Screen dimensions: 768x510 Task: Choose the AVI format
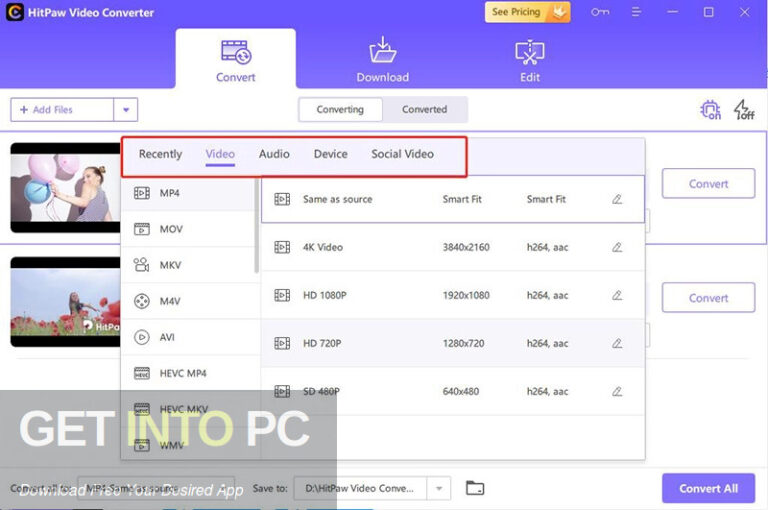[x=188, y=337]
